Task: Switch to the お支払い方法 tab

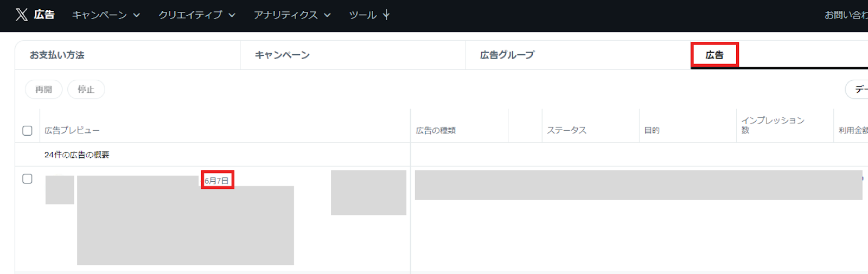Action: click(x=57, y=55)
